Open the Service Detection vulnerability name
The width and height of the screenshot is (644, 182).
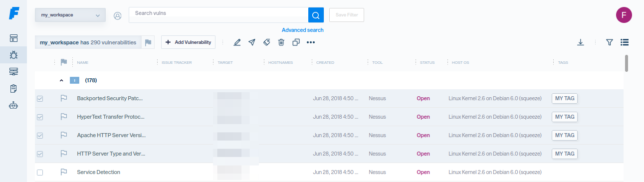[x=98, y=172]
